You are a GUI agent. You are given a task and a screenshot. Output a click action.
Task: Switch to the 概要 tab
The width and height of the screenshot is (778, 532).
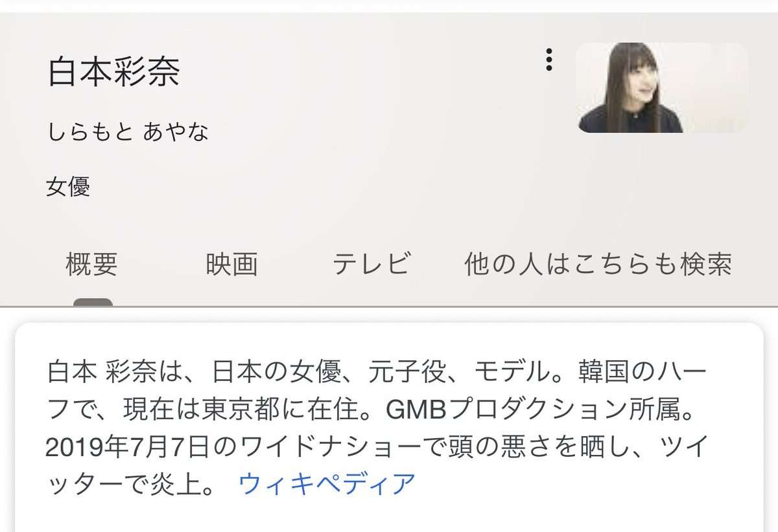(92, 264)
